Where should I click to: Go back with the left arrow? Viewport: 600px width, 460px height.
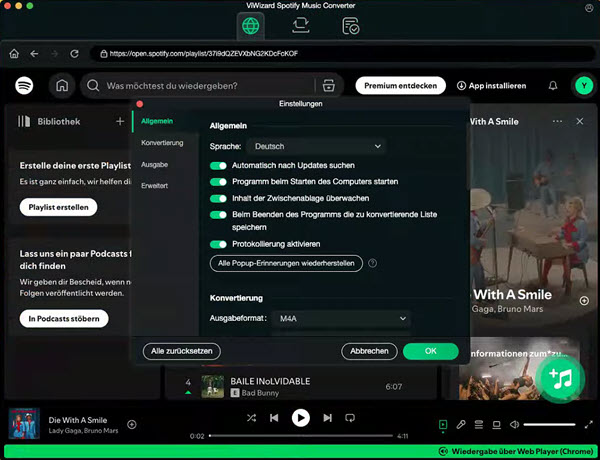(34, 54)
